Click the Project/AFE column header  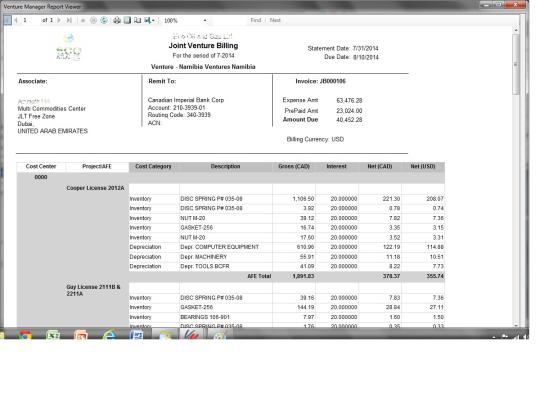[x=97, y=166]
